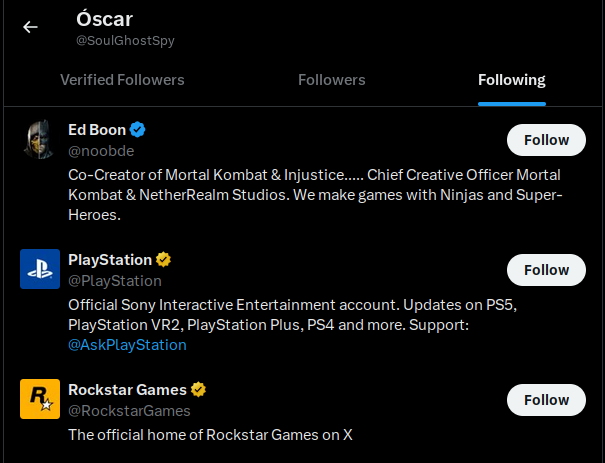Open the @AskPlayStation link
This screenshot has height=463, width=605.
click(127, 345)
